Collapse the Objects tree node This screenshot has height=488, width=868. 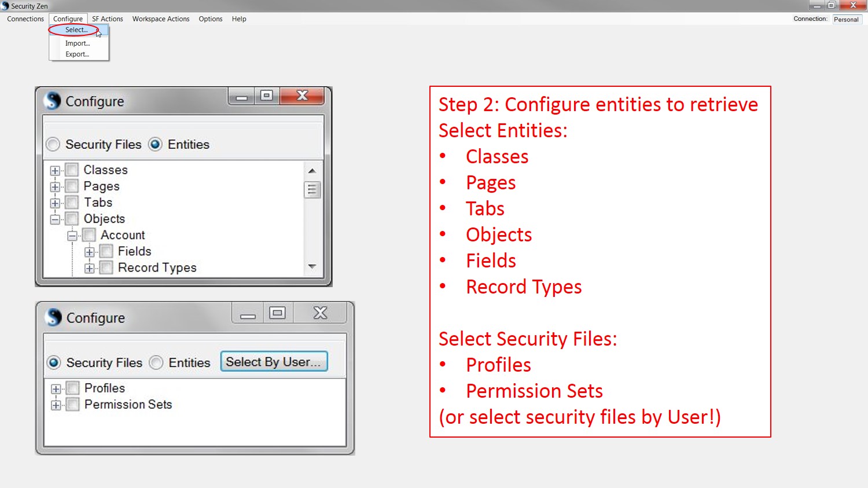(54, 219)
